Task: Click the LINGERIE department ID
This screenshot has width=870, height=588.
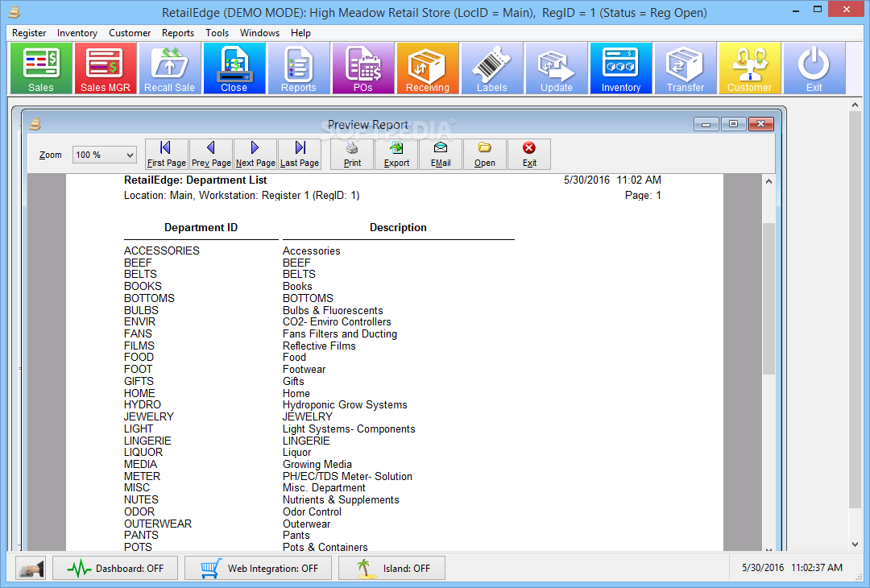Action: [147, 441]
